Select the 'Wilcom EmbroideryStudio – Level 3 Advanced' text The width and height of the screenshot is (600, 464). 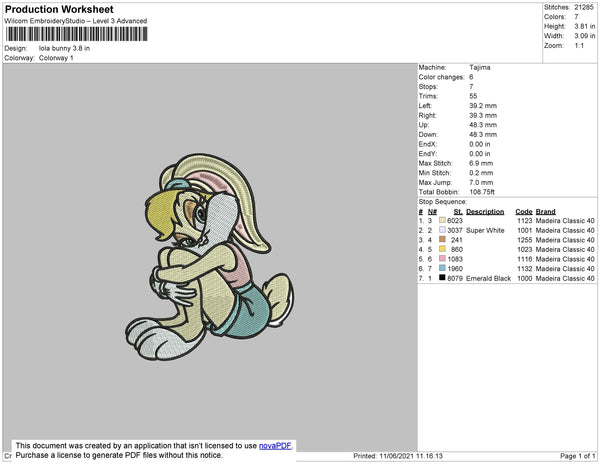tap(76, 21)
